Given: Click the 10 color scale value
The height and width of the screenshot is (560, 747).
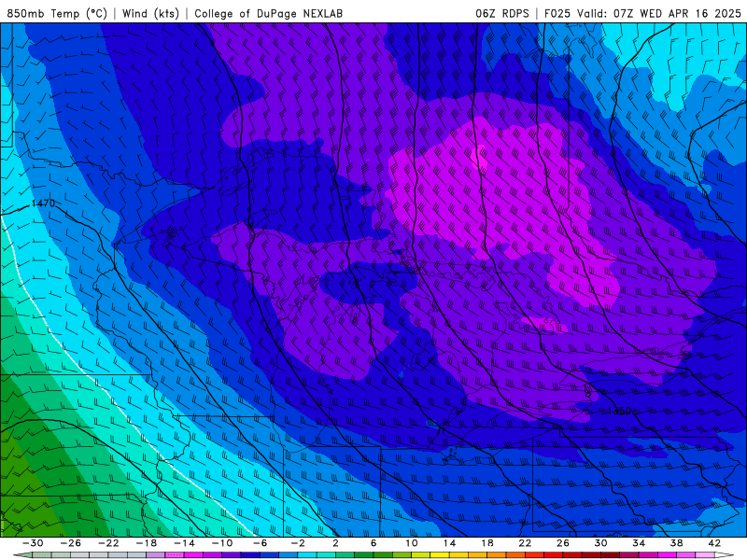Looking at the screenshot, I should point(412,543).
